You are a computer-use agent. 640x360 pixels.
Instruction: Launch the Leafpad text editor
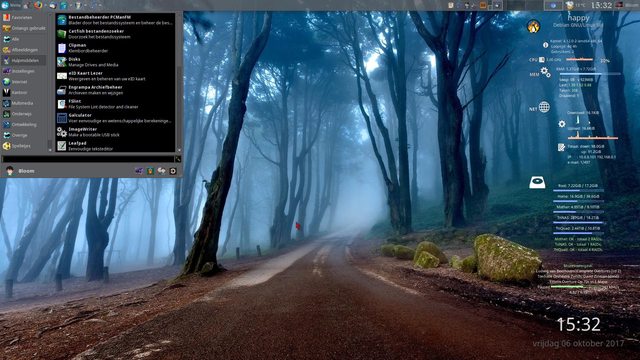(116, 146)
